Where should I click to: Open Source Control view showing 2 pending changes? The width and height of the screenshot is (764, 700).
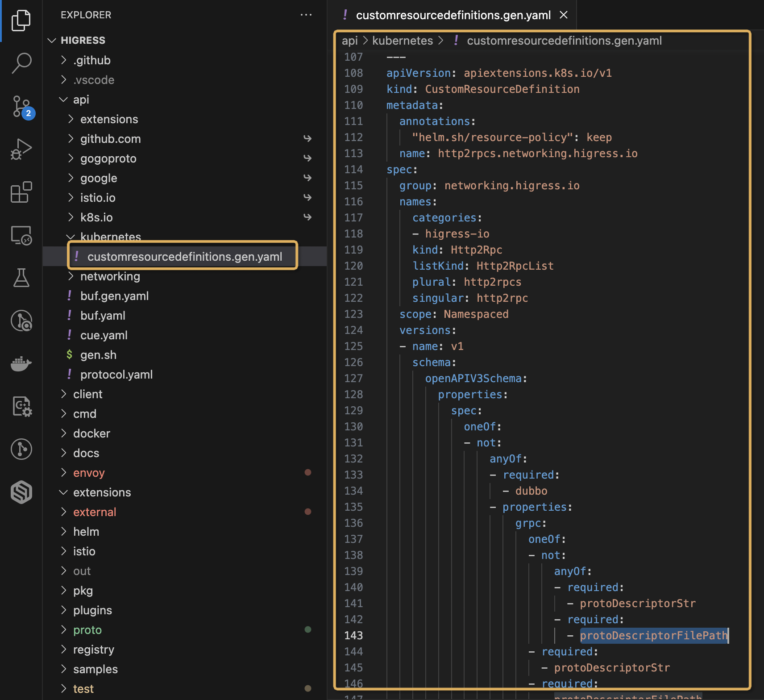[21, 107]
